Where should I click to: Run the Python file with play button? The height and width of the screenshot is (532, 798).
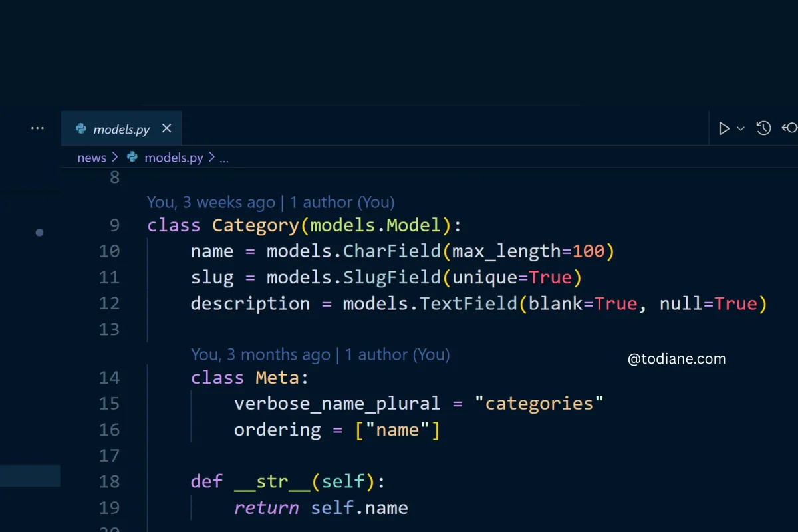724,128
